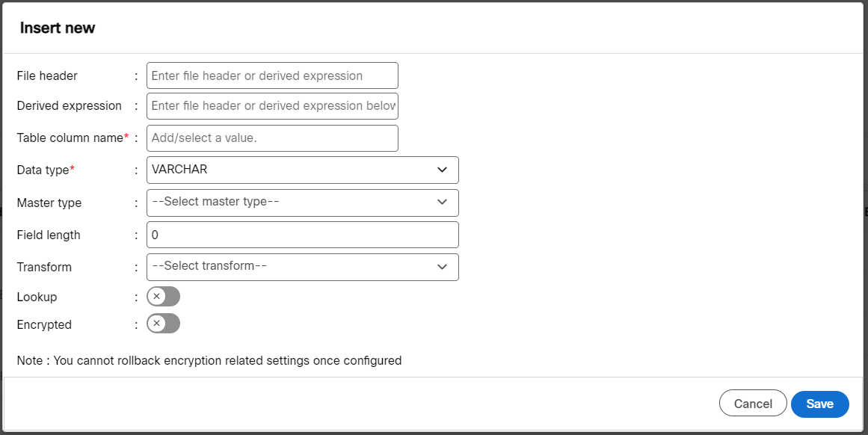The height and width of the screenshot is (435, 868).
Task: Click the Derived expression input box
Action: 272,106
